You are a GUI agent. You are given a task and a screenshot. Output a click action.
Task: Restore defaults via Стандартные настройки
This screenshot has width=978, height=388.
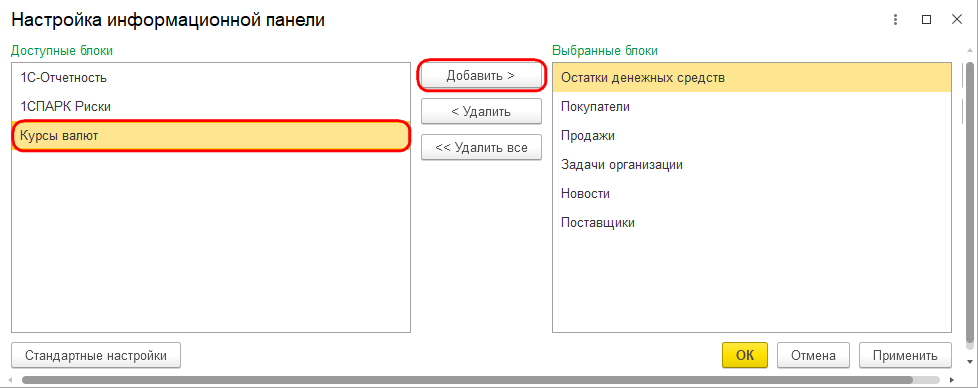click(96, 356)
